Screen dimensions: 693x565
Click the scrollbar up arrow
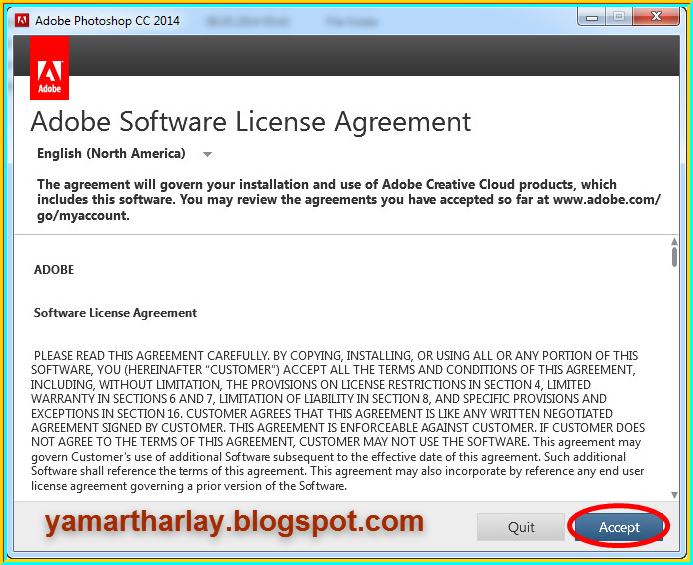coord(674,241)
